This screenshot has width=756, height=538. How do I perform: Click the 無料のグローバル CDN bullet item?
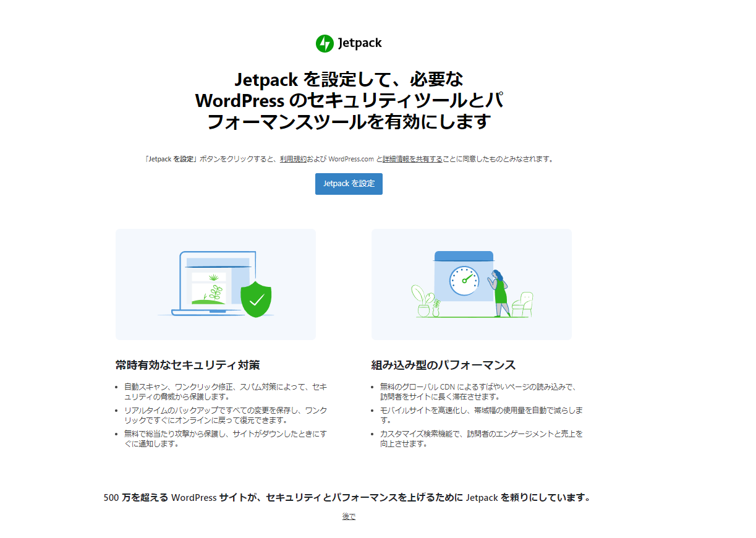(x=479, y=392)
